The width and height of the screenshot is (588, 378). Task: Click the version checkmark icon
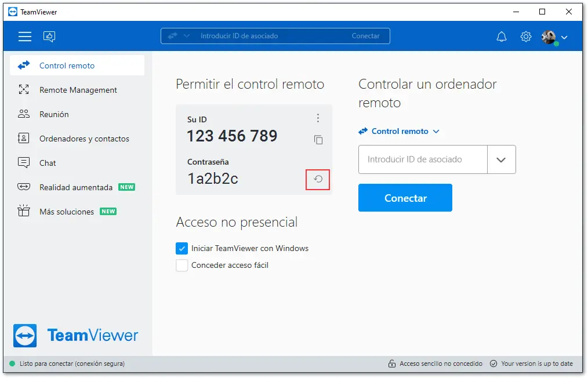click(493, 364)
